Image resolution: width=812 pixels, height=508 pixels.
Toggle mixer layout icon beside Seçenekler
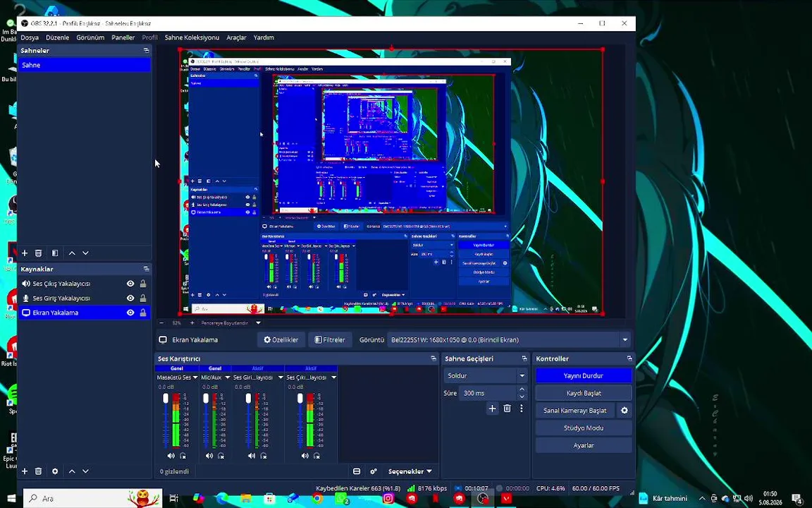[356, 471]
